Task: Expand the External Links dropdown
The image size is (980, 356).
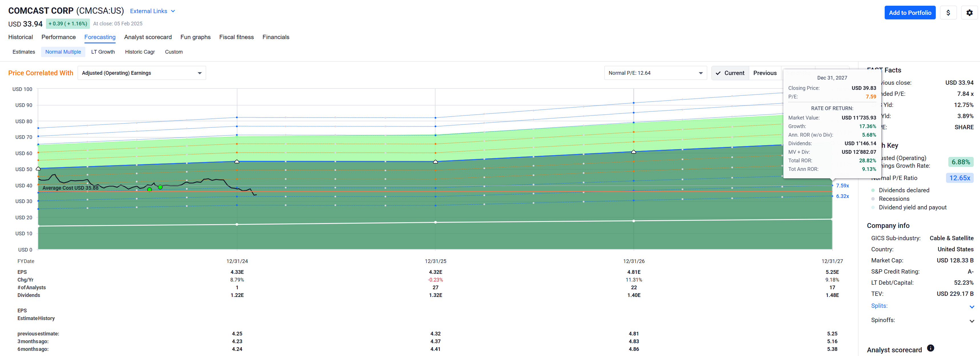Action: click(x=152, y=11)
